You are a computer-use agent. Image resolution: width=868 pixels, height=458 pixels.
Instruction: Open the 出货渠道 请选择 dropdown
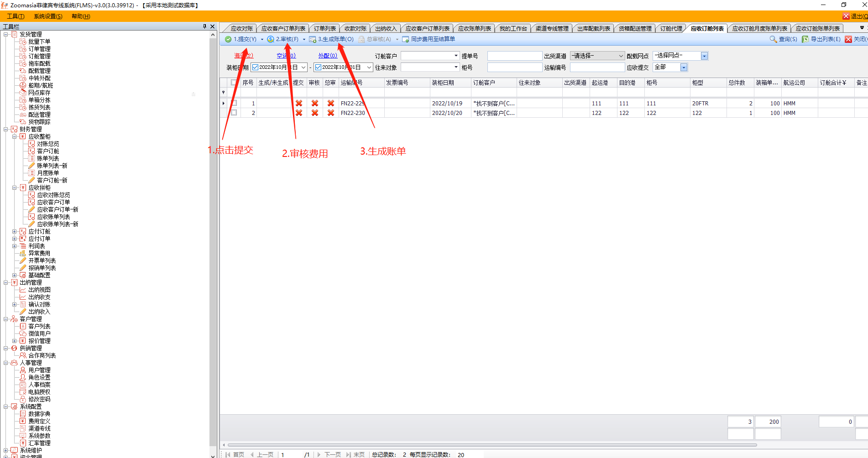point(597,56)
